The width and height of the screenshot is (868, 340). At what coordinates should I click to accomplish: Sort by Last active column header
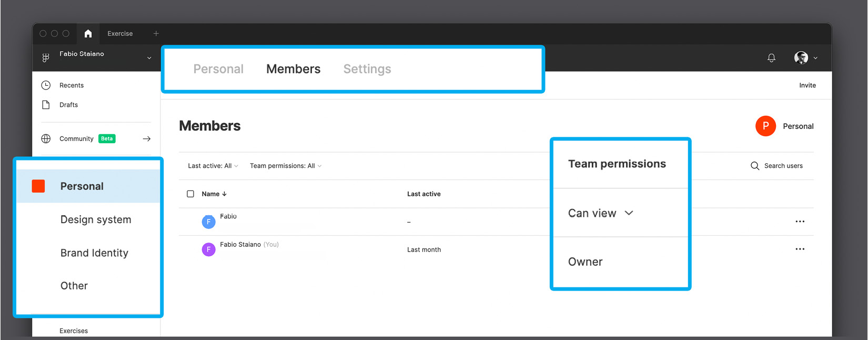424,194
